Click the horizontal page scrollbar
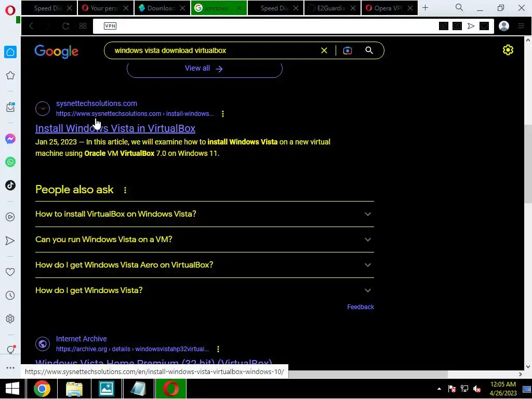 368,374
